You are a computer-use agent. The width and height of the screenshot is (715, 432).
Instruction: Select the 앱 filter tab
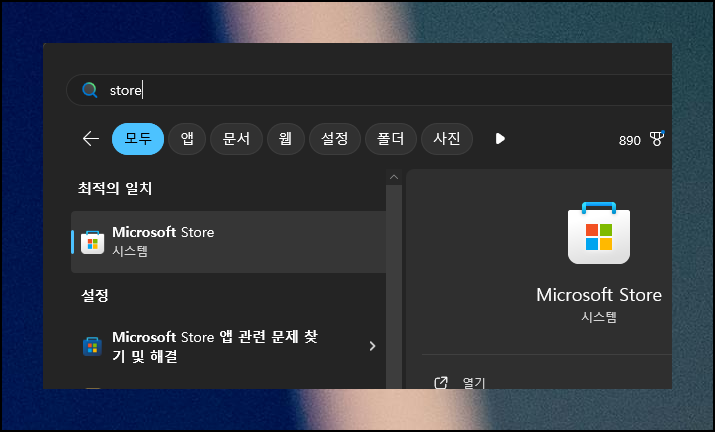click(x=187, y=139)
